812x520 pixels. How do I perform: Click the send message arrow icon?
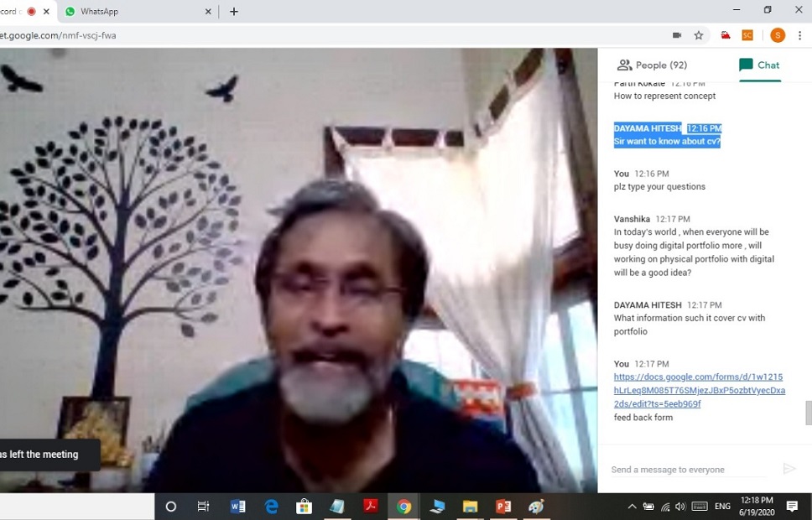tap(789, 469)
